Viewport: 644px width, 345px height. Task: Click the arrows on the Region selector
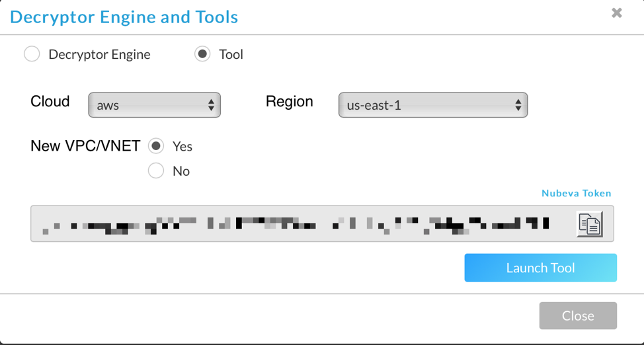point(518,105)
